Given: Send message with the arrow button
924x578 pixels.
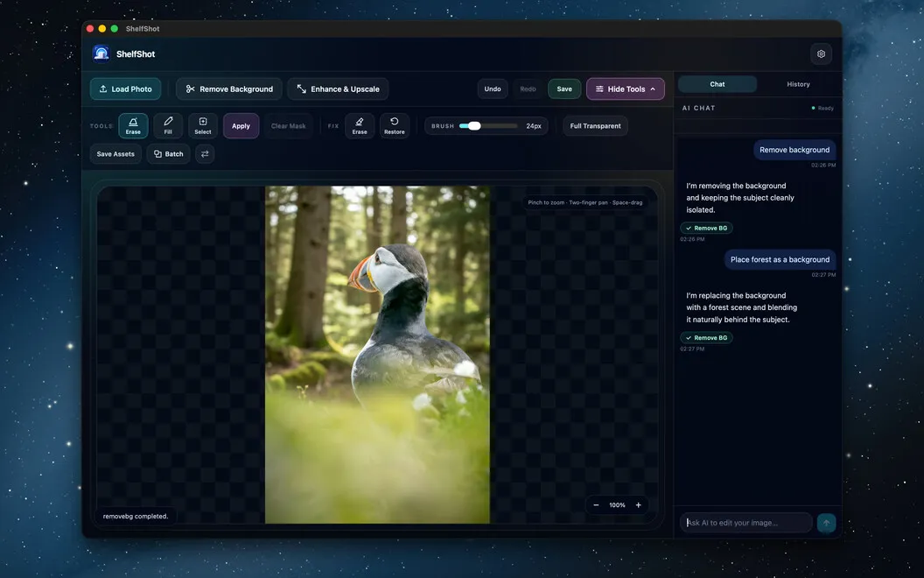Looking at the screenshot, I should (826, 523).
